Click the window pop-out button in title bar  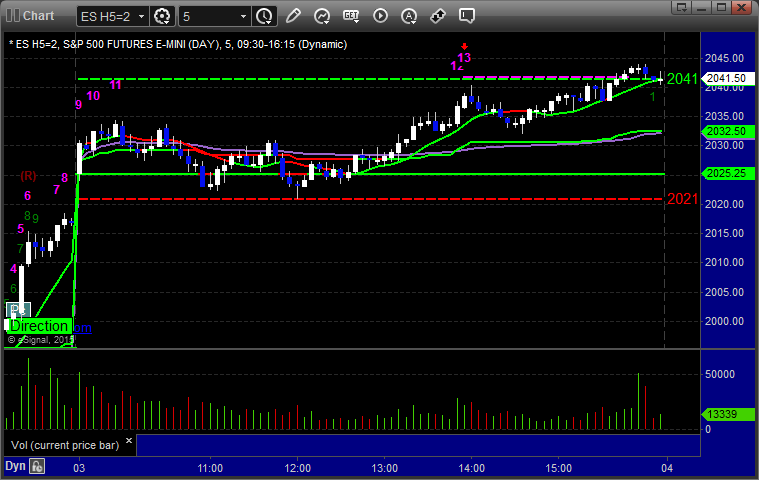682,7
